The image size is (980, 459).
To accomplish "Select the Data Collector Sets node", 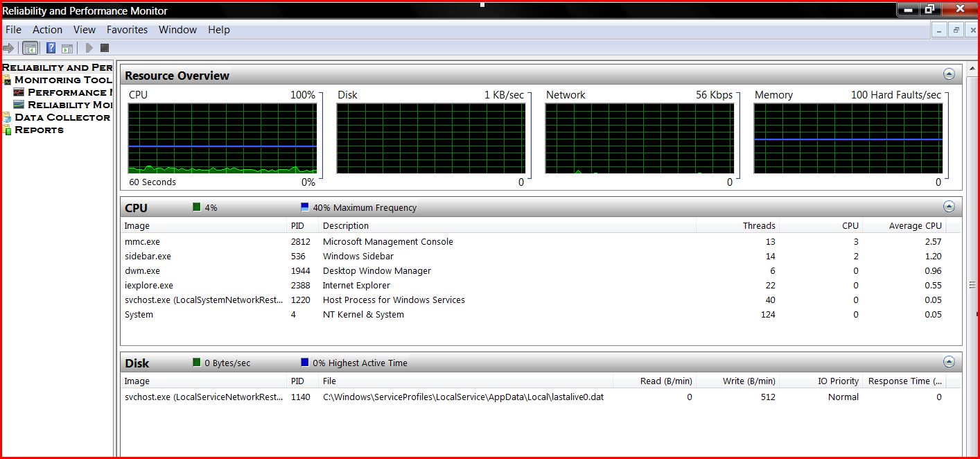I will [62, 117].
